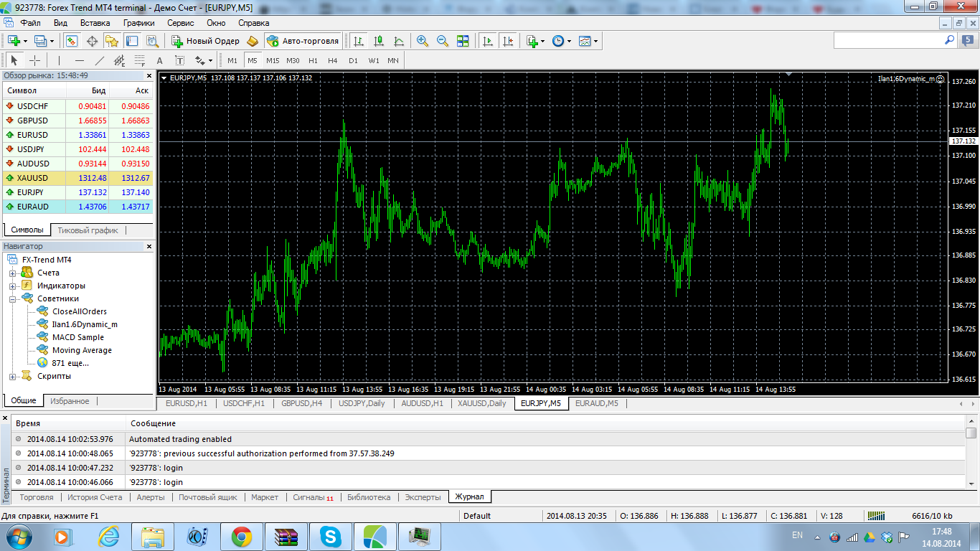Open the periods clock dropdown
The height and width of the screenshot is (551, 980).
562,41
